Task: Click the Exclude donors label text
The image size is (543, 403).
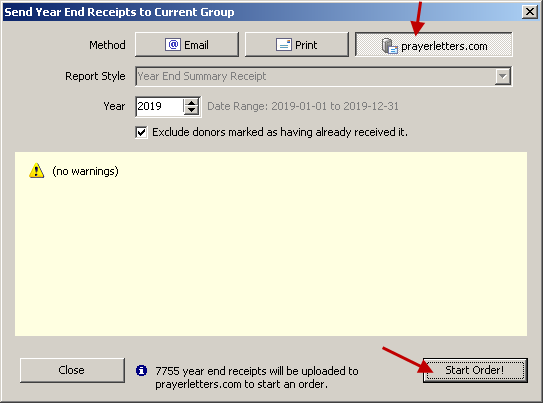Action: click(280, 132)
